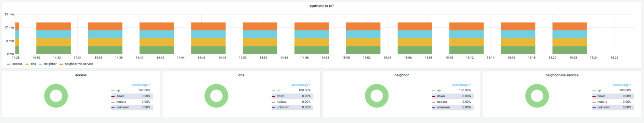The height and width of the screenshot is (123, 644).
Task: Open the access panel title menu
Action: [81, 75]
